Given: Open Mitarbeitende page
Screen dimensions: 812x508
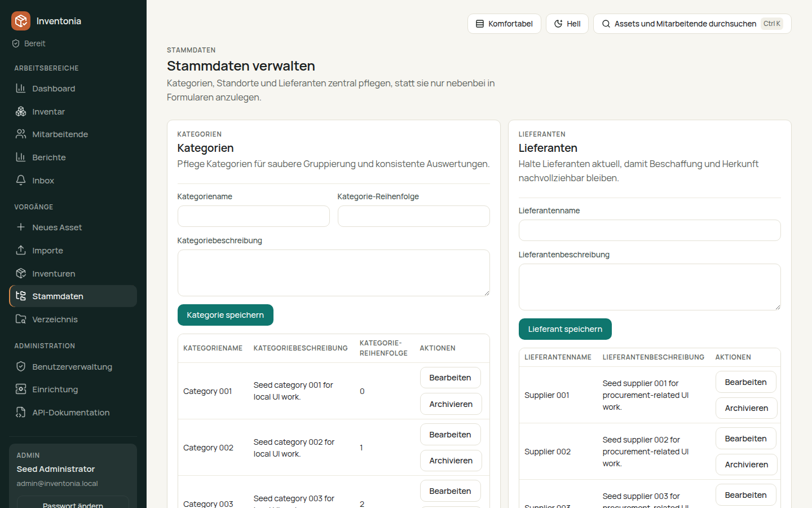Looking at the screenshot, I should tap(73, 134).
